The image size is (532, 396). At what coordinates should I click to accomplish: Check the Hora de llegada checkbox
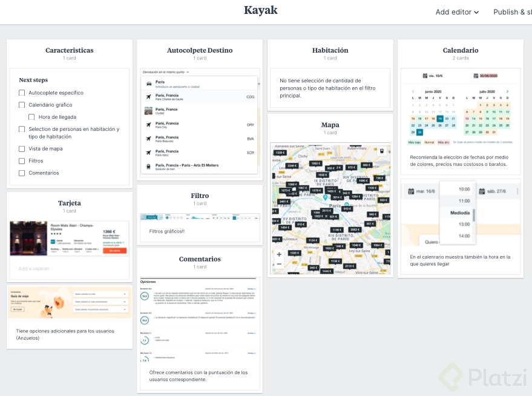tap(31, 117)
